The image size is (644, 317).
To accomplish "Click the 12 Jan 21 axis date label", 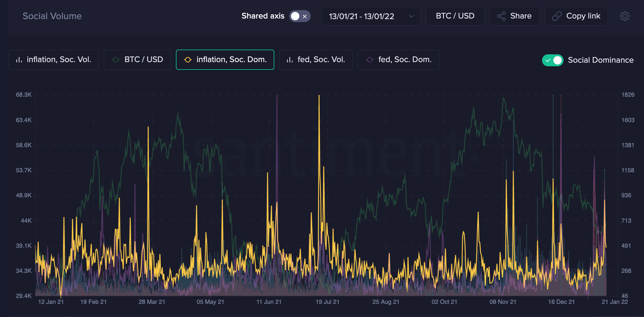I will (51, 302).
